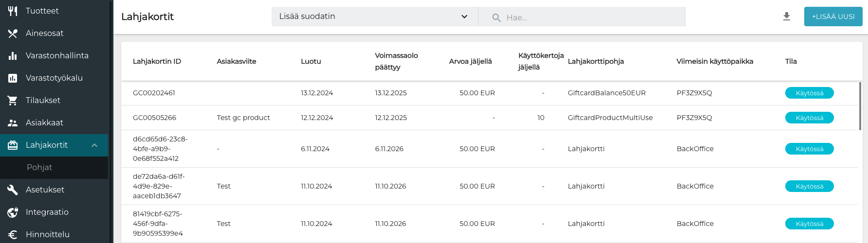Download the gift card list

786,17
